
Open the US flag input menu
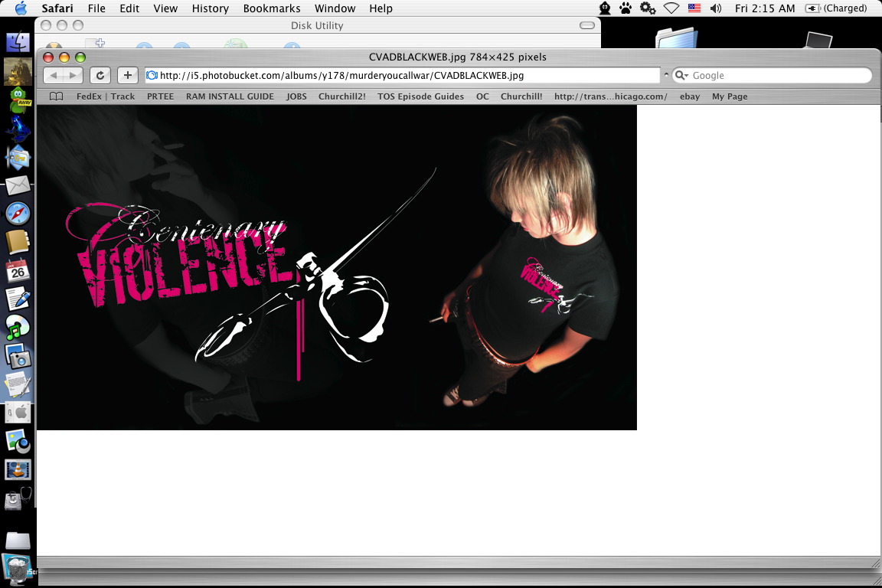click(694, 8)
